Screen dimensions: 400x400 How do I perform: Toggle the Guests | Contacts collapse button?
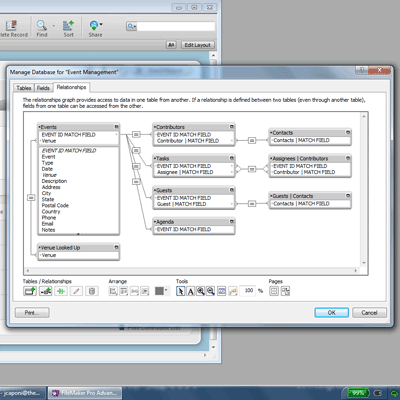[348, 196]
